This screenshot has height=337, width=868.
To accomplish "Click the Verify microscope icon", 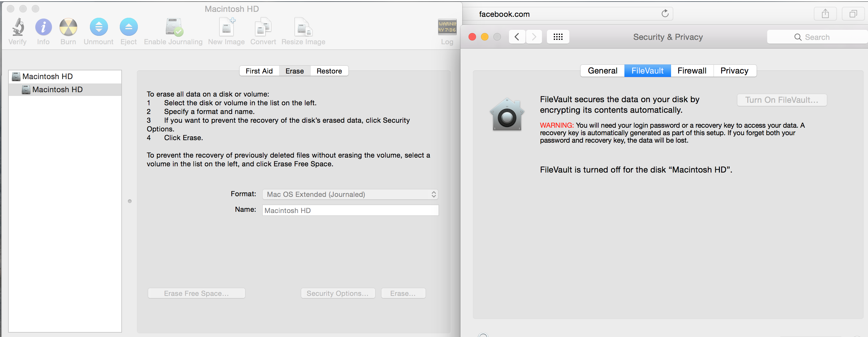I will (18, 27).
